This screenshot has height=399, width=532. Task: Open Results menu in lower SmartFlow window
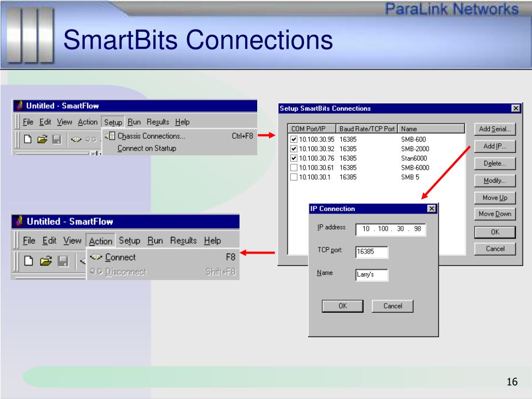pos(183,241)
